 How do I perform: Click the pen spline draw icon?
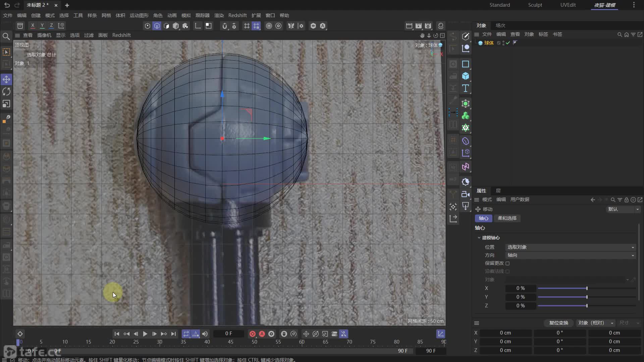coord(466,36)
